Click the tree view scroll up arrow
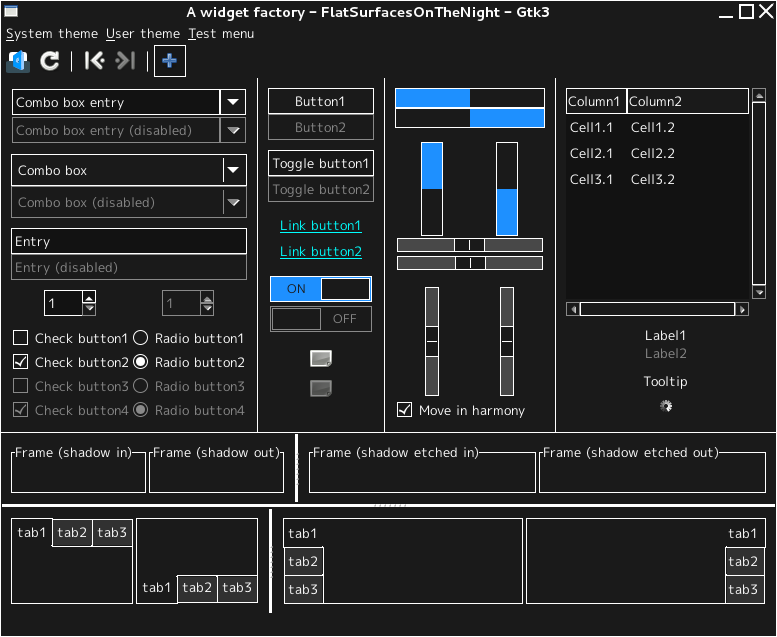777x637 pixels. click(759, 95)
